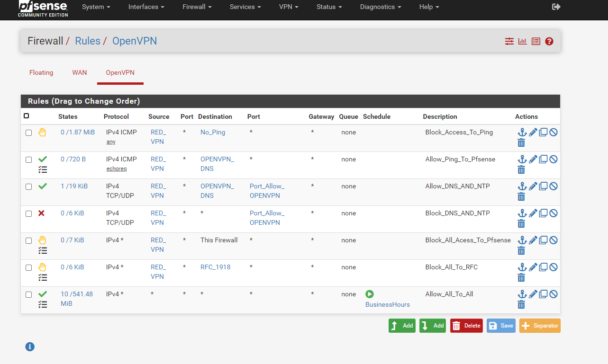Check the Allow_DNS_AND_NTP rule checkbox
608x364 pixels.
point(28,186)
